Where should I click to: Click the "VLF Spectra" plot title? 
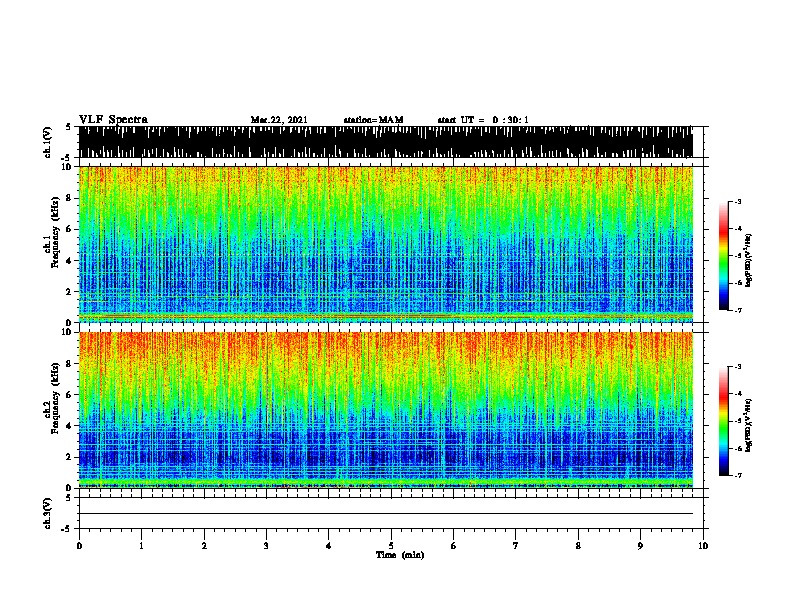click(x=113, y=120)
